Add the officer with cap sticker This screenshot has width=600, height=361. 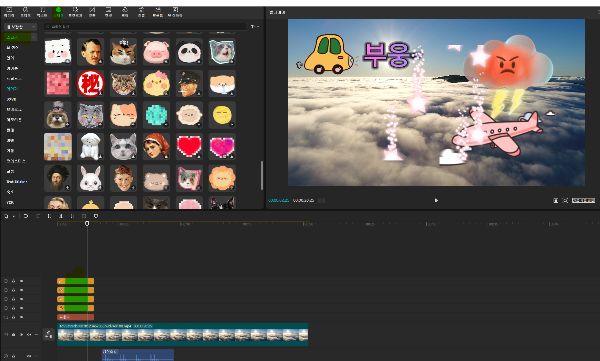coord(189,83)
